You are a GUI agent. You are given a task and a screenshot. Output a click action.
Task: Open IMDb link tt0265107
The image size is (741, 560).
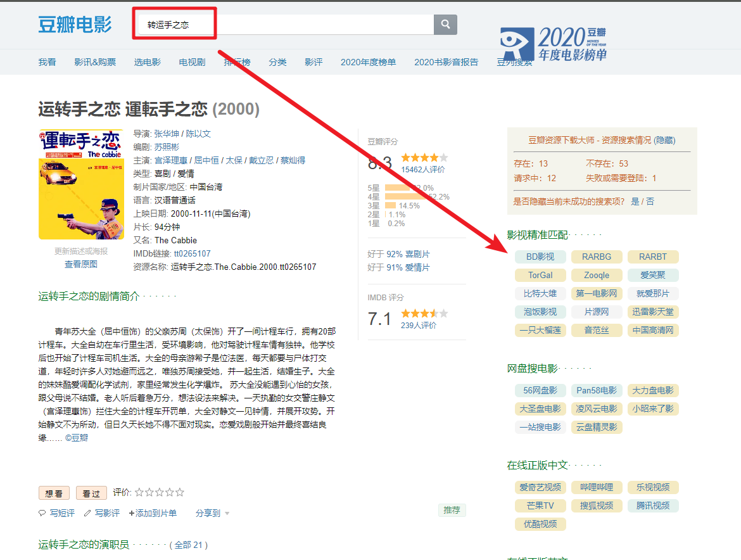[193, 254]
